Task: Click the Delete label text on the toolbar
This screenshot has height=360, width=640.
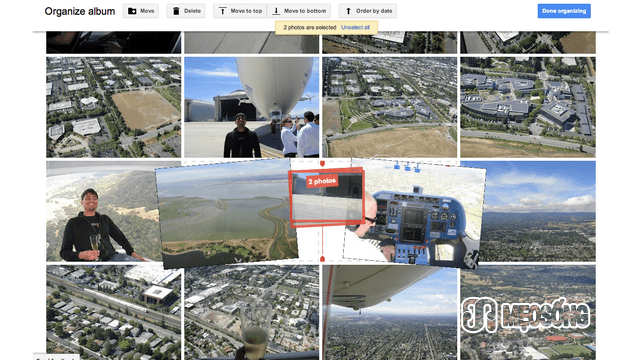Action: click(x=192, y=11)
